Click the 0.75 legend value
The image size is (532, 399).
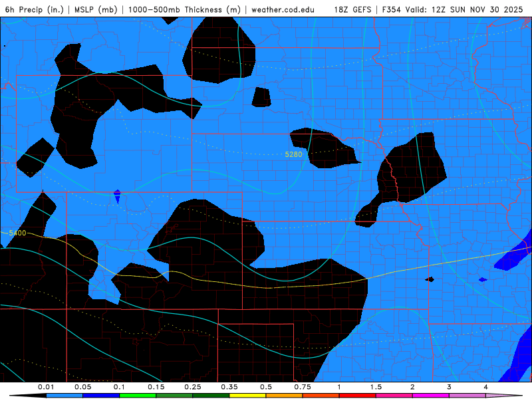[x=303, y=387]
